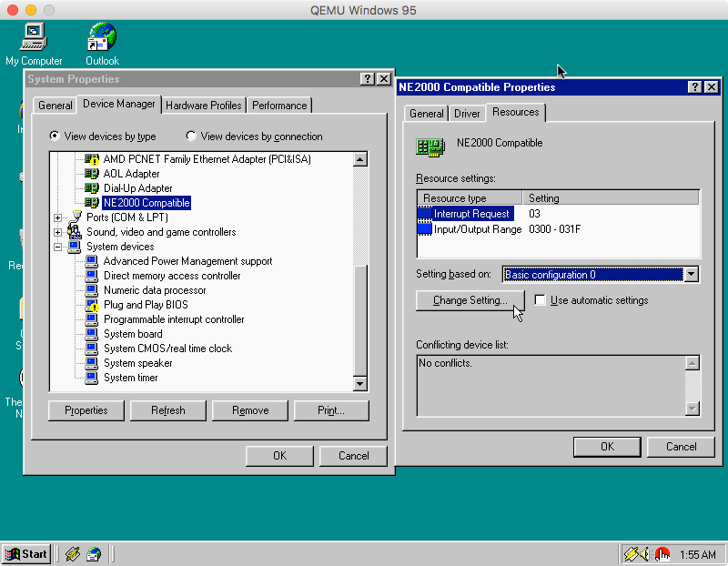The image size is (728, 566).
Task: Click the Numeric data processor icon
Action: pos(92,289)
